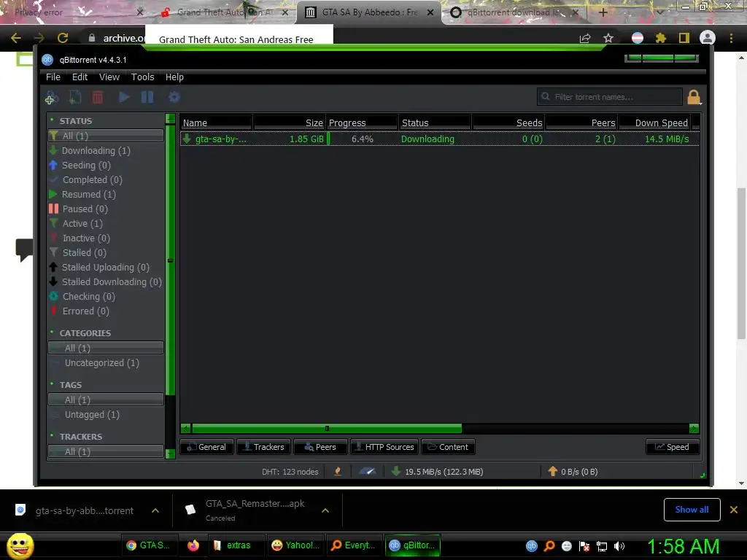Select the Untagged (1) tag filter
747x560 pixels.
(92, 415)
